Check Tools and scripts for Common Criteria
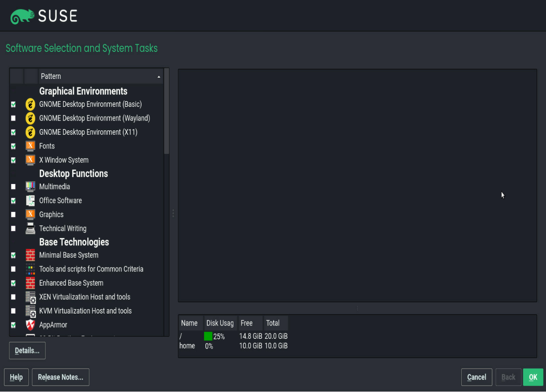Viewport: 546px width, 392px height. [13, 269]
